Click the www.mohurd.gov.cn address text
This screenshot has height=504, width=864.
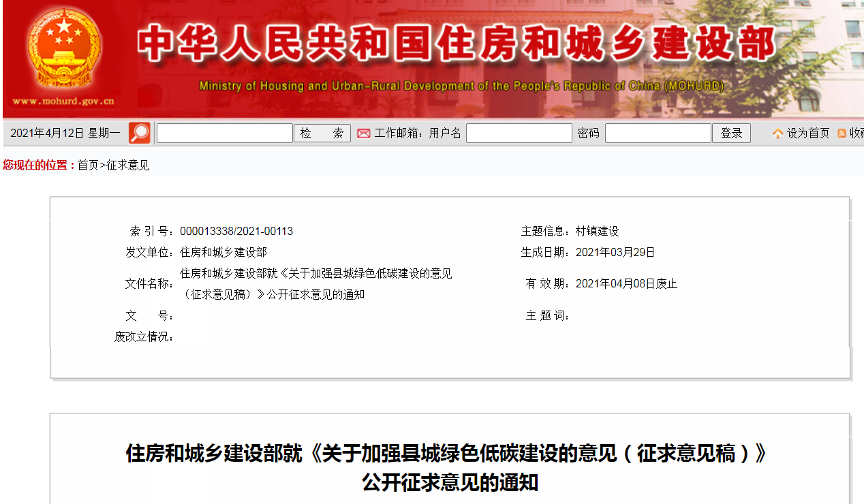63,101
